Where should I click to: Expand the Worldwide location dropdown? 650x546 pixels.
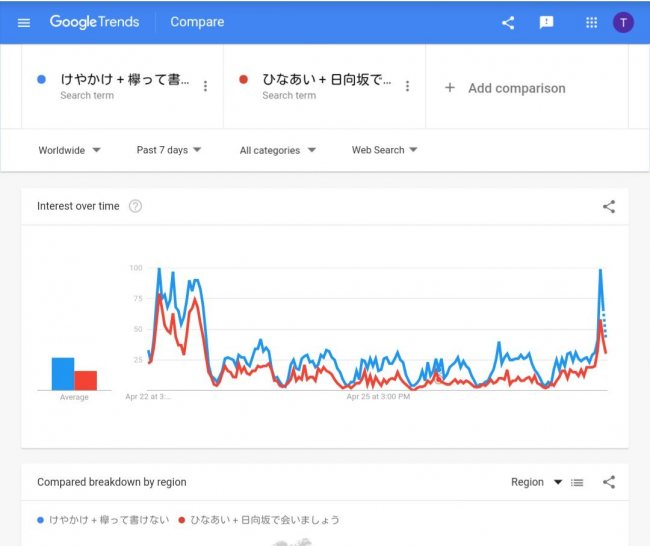(x=69, y=150)
